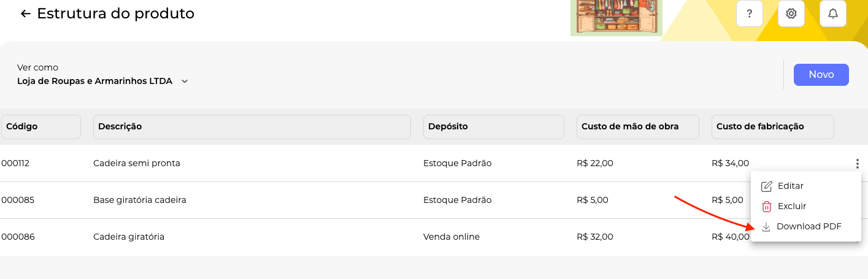This screenshot has height=279, width=868.
Task: Click the Custo de mão de obra column header
Action: click(x=637, y=127)
